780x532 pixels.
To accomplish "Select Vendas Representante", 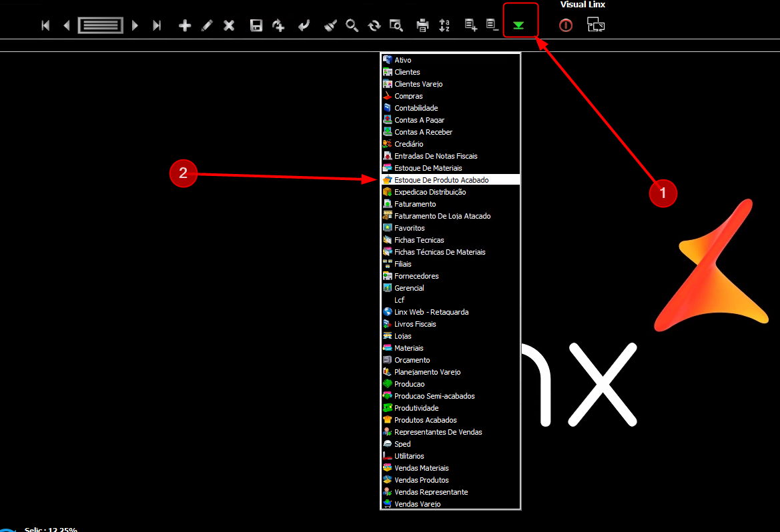I will (x=450, y=492).
